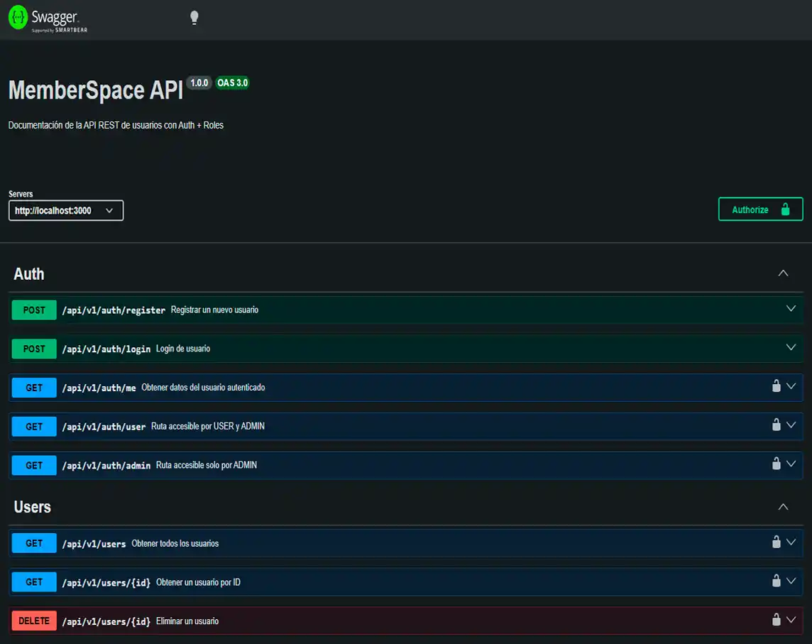Click the MemberSpace API title
Screen dimensions: 812x644
(96, 90)
